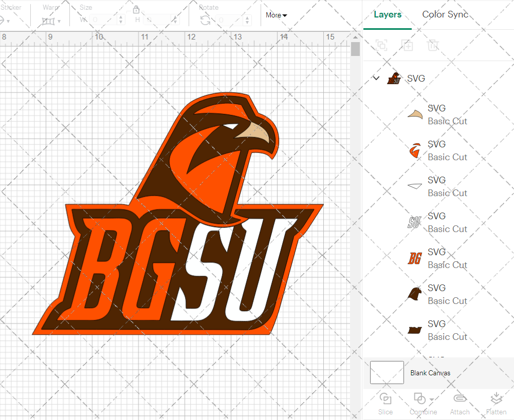Click the trash Delete icon in Layers panel
The width and height of the screenshot is (514, 420).
433,45
